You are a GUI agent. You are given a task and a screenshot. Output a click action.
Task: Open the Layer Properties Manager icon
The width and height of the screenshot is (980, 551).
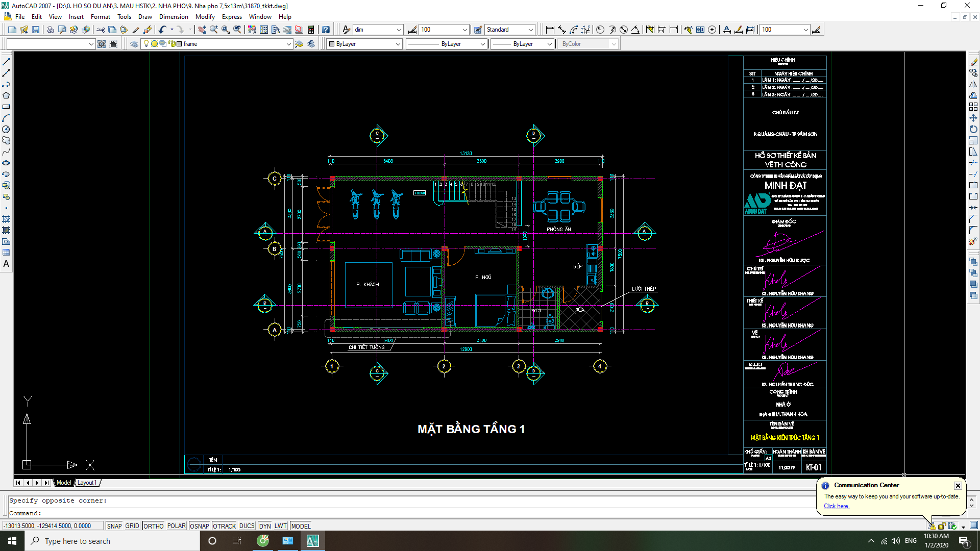[134, 44]
